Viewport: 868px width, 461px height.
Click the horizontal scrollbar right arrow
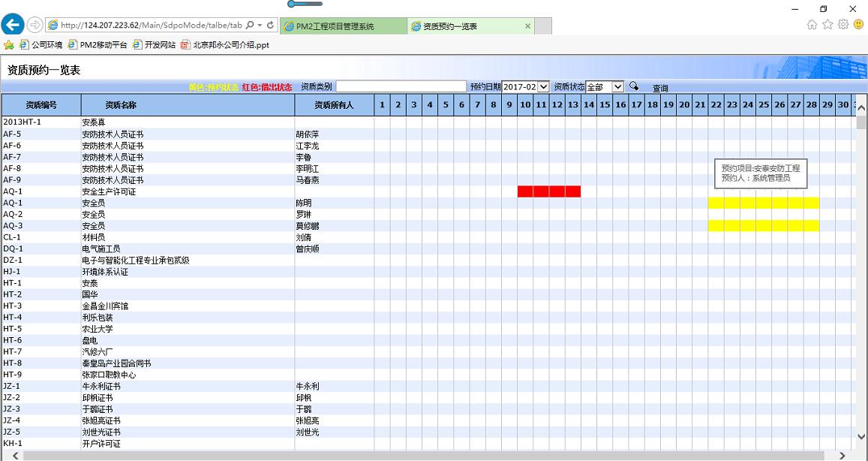coord(842,456)
